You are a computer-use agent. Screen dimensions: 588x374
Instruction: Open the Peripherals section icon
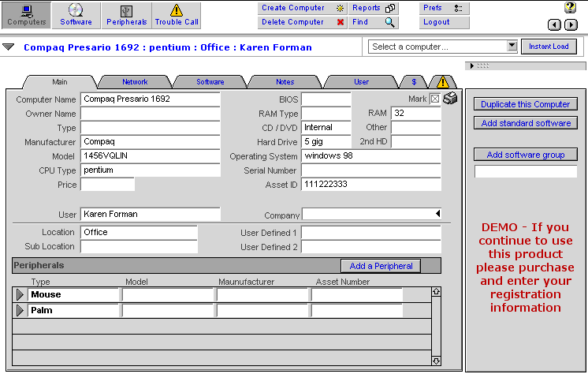[126, 15]
